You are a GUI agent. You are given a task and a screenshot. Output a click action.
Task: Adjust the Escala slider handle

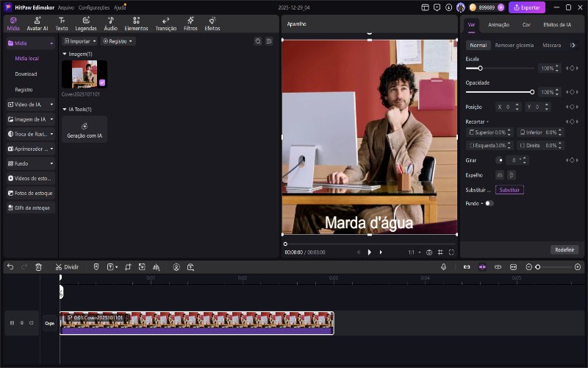[x=480, y=68]
